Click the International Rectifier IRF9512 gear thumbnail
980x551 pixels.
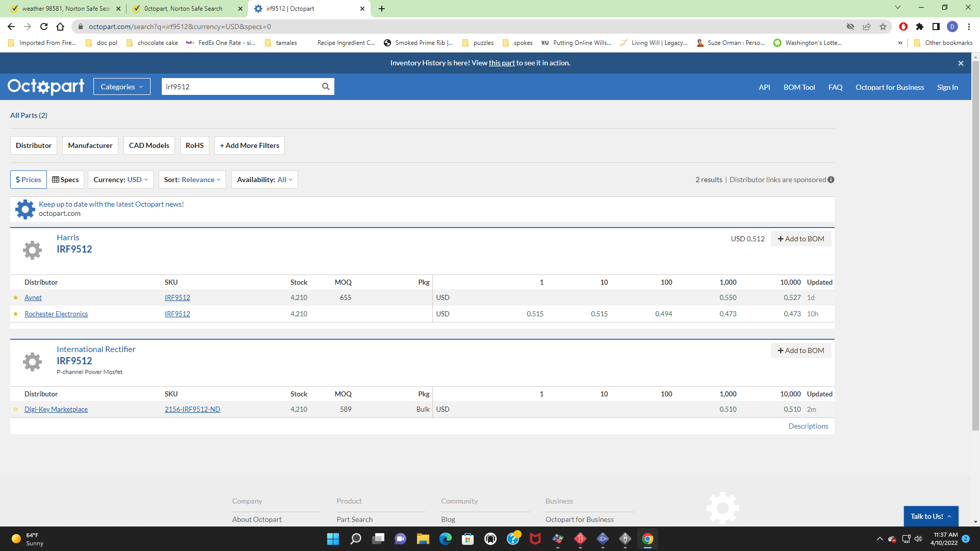click(32, 362)
